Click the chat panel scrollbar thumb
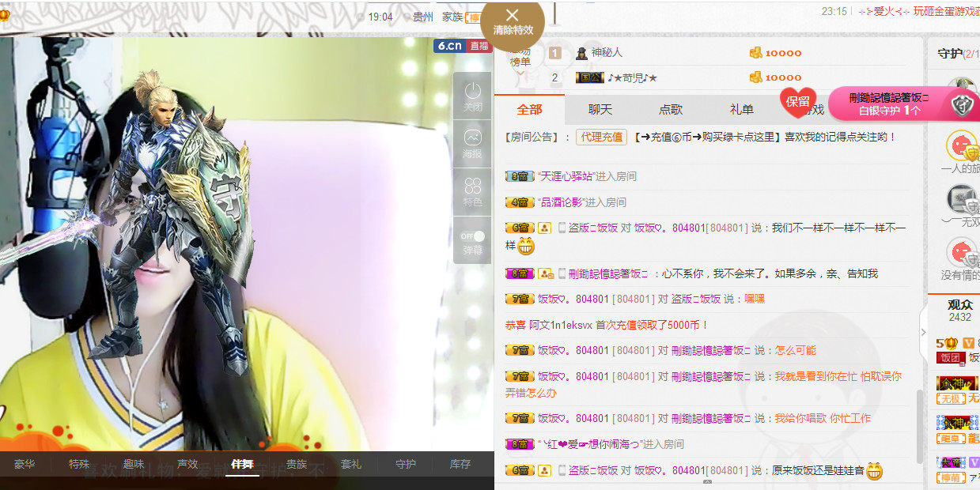Screen dimensions: 980x490 coord(918,427)
